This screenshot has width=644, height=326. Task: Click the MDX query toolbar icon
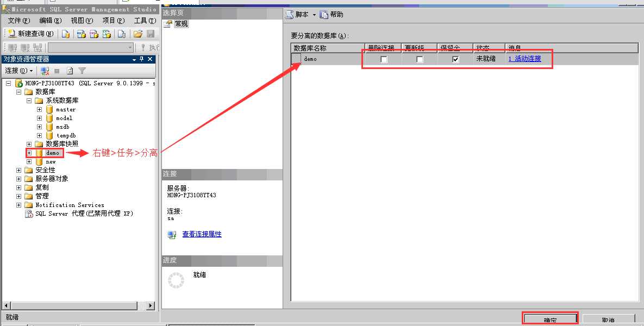click(82, 34)
